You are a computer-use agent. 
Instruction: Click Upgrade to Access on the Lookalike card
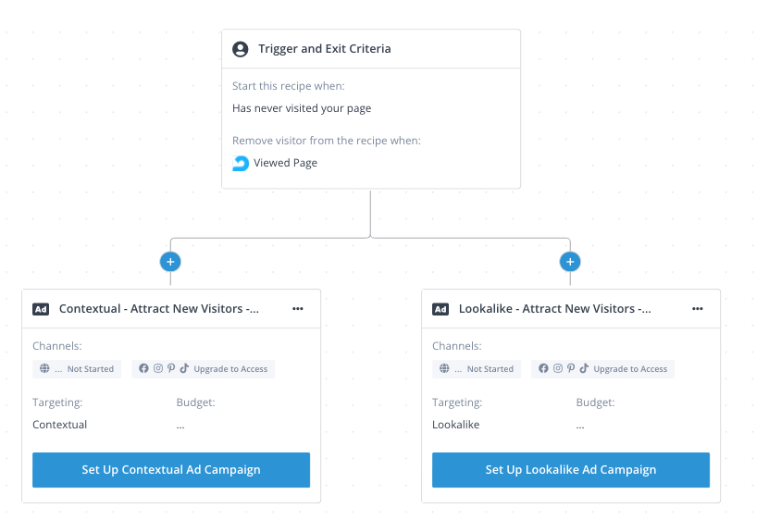click(630, 369)
